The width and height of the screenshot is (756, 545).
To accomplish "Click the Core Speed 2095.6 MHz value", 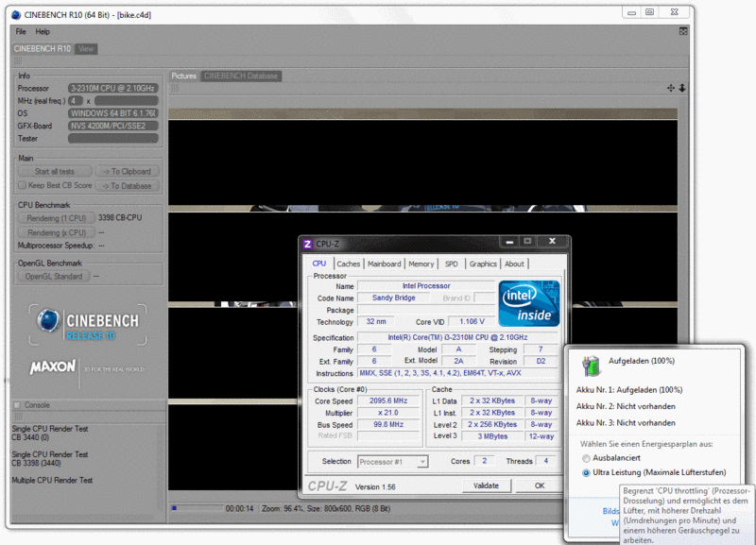I will pos(388,400).
